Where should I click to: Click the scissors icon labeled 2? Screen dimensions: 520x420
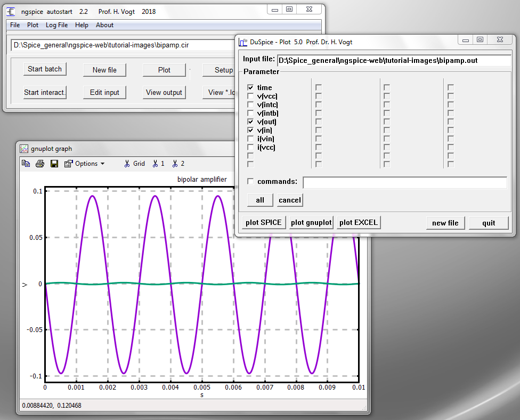[178, 164]
